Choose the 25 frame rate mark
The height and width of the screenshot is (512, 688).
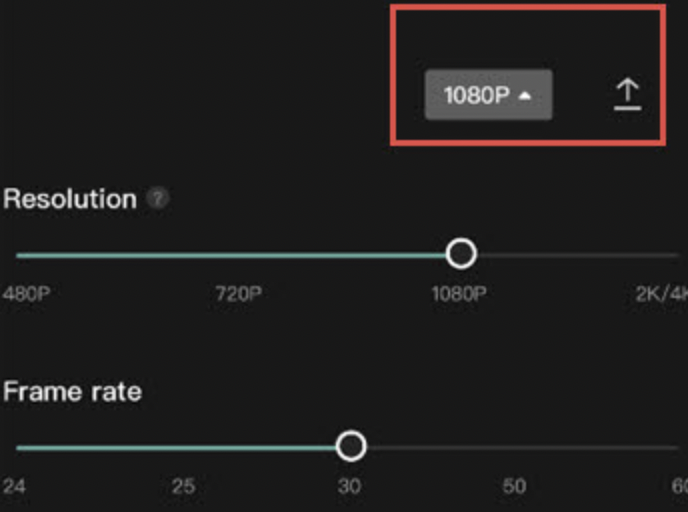183,487
